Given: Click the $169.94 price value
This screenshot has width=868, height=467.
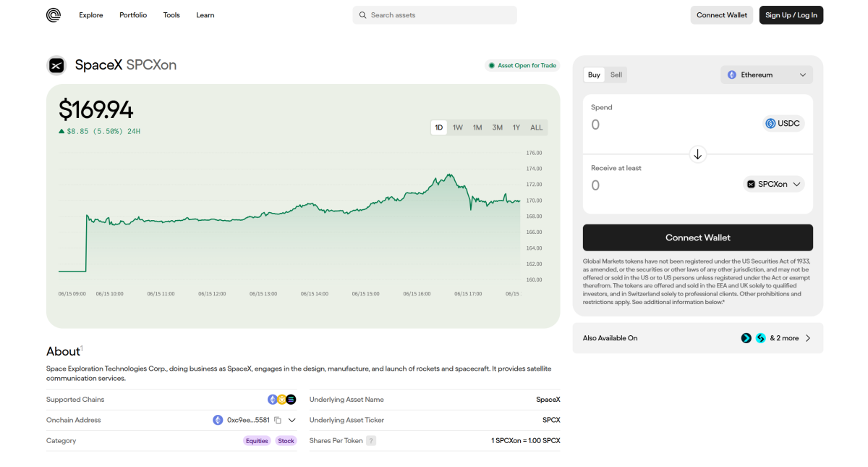Looking at the screenshot, I should click(96, 110).
